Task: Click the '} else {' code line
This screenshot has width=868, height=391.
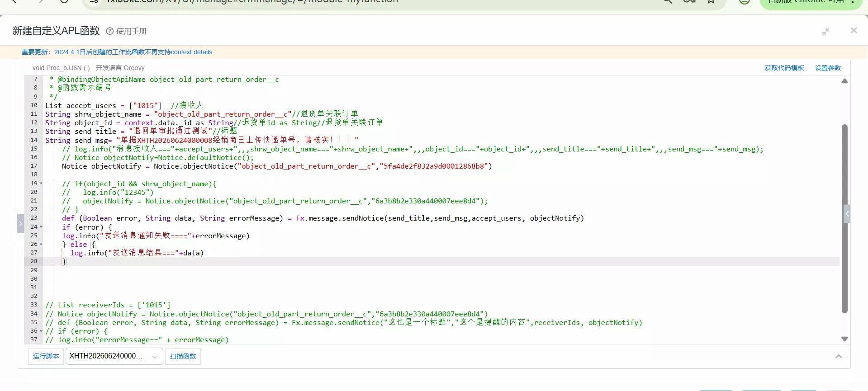Action: coord(79,244)
